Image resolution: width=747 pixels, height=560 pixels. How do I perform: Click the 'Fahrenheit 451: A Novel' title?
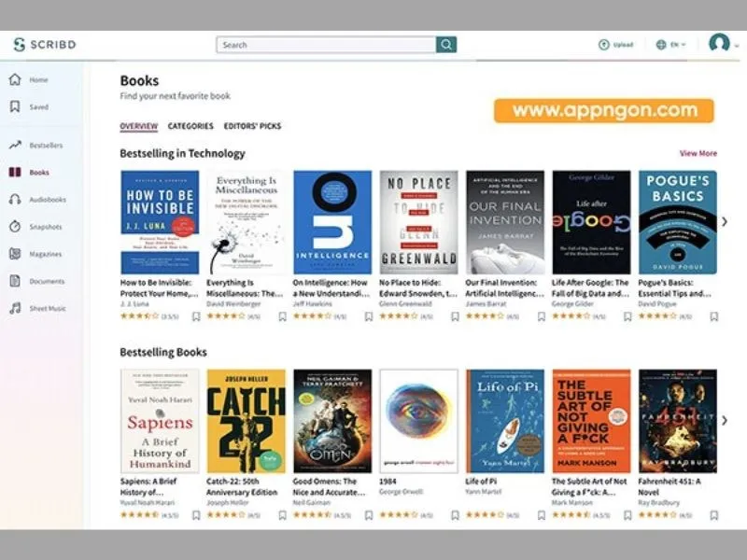669,486
